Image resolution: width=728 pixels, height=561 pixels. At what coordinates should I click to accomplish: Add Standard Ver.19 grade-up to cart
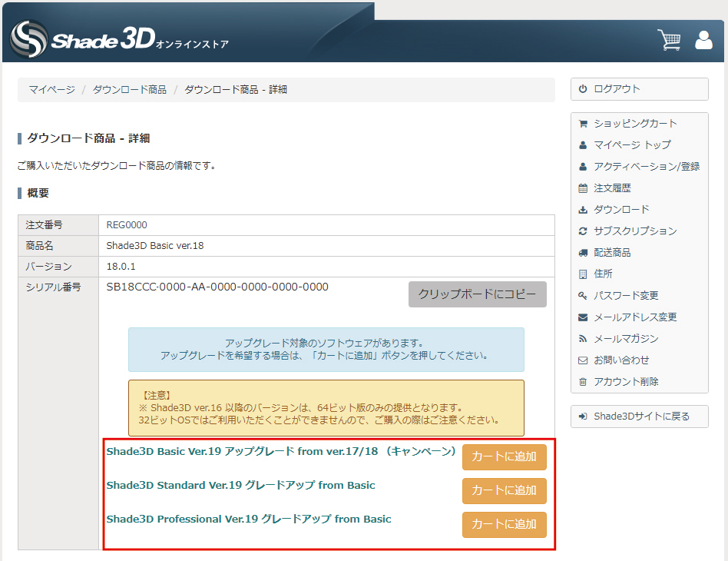(505, 491)
